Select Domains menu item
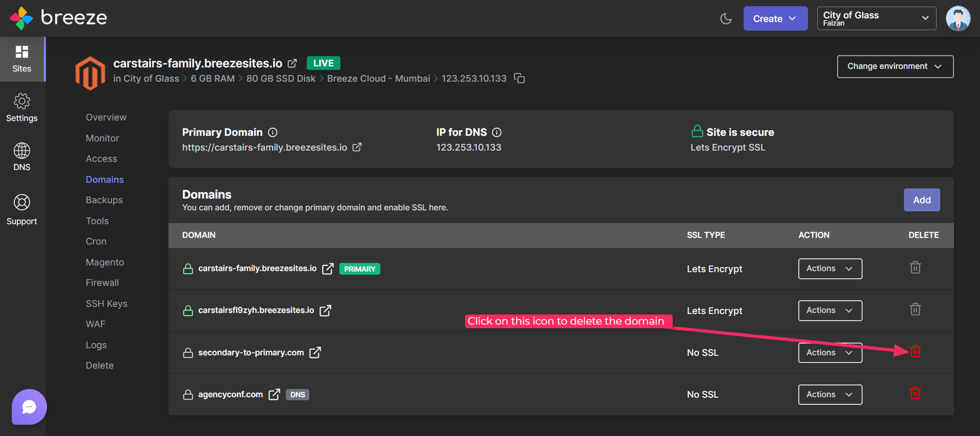The height and width of the screenshot is (436, 980). click(x=105, y=180)
